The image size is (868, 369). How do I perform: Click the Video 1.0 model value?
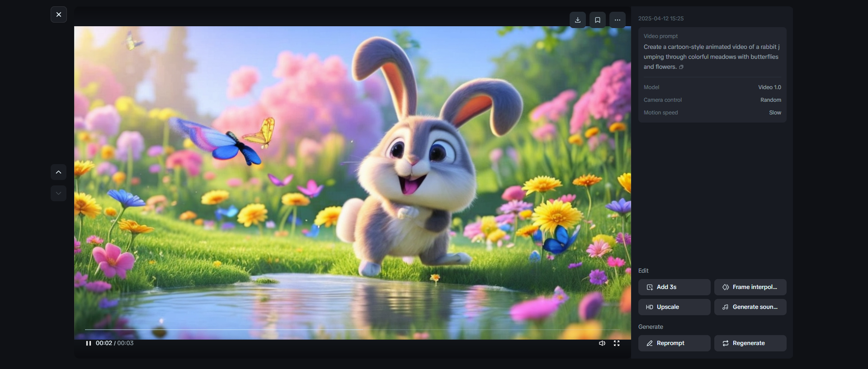point(770,87)
